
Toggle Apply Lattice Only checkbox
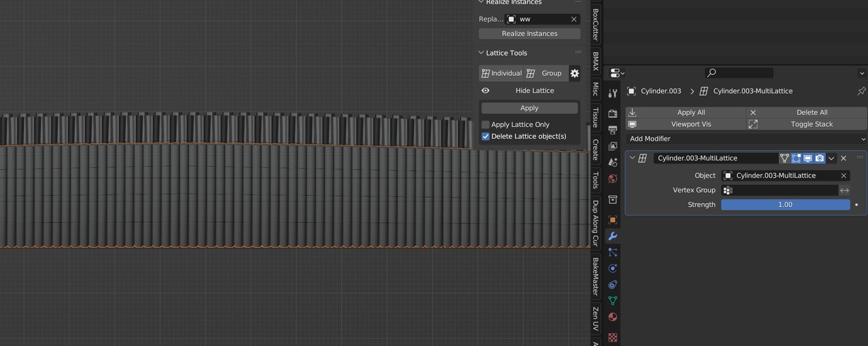[x=486, y=125]
